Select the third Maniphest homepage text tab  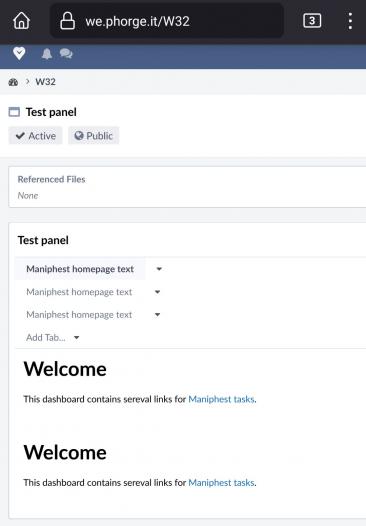point(79,315)
